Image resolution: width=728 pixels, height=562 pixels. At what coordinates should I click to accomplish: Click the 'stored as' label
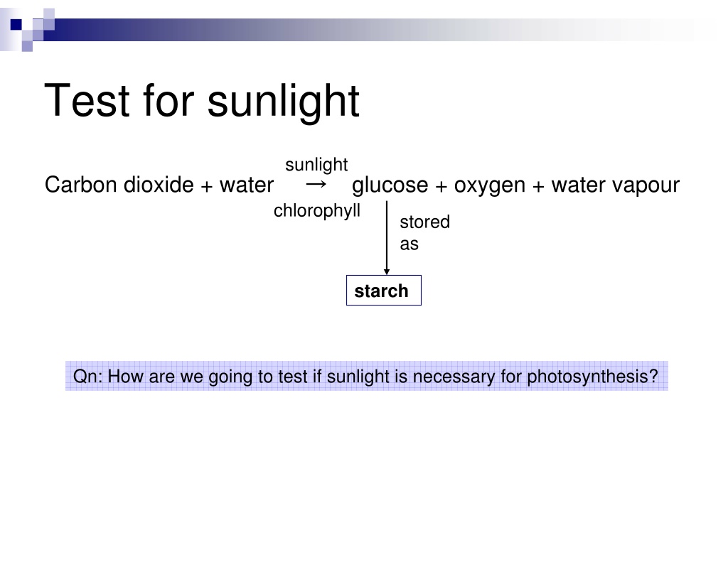(425, 233)
